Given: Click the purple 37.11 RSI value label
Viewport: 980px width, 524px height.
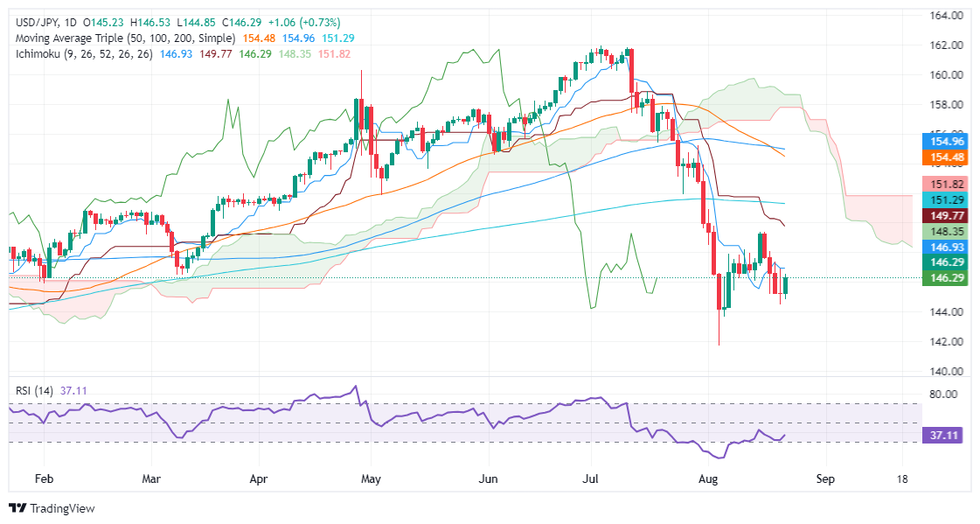Looking at the screenshot, I should 943,435.
